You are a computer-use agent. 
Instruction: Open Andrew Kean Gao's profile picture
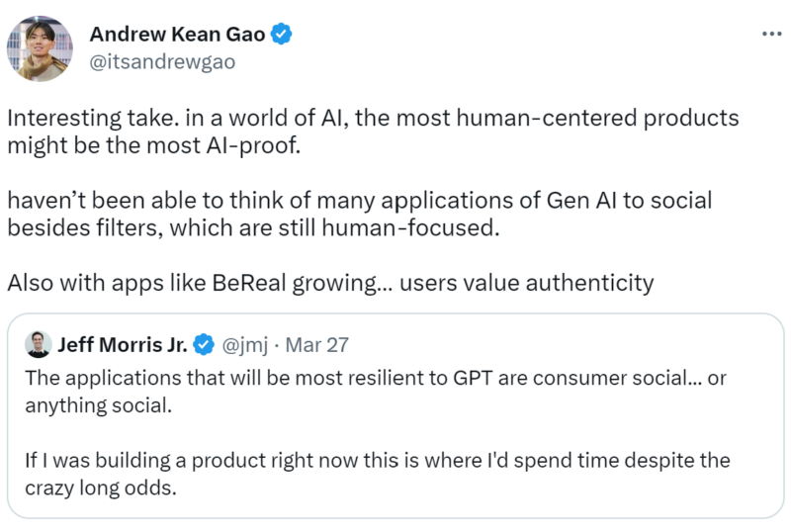point(40,48)
